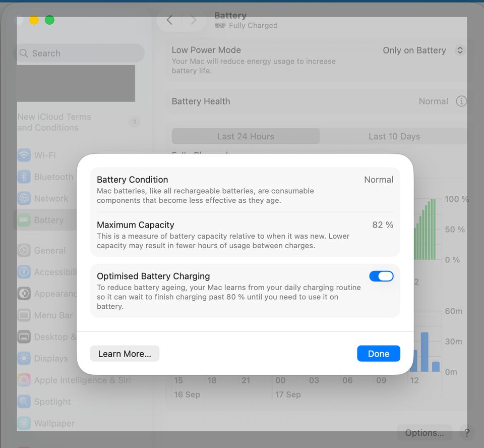Click the Options... button
The image size is (484, 448).
click(x=425, y=433)
